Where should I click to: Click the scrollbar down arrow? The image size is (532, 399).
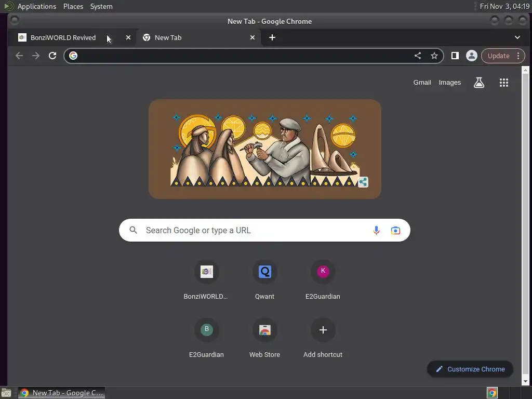(x=525, y=381)
